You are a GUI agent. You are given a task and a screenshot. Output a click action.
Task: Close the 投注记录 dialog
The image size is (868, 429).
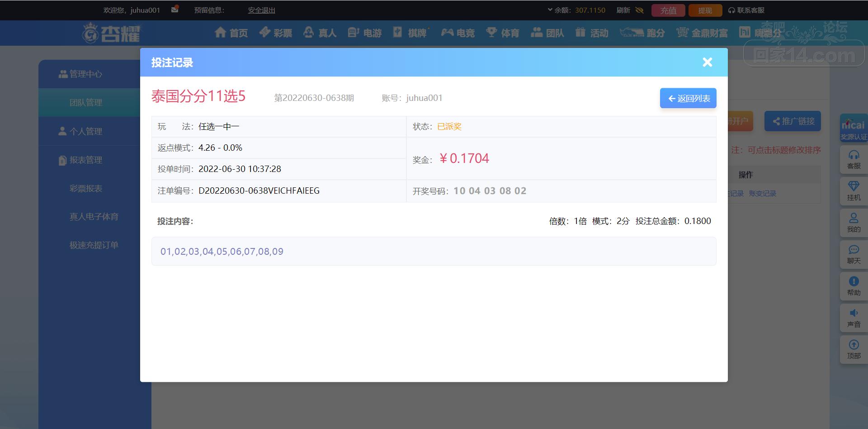(x=708, y=62)
